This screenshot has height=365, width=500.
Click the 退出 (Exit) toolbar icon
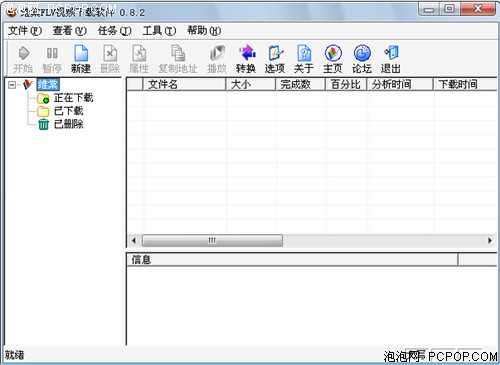coord(391,59)
